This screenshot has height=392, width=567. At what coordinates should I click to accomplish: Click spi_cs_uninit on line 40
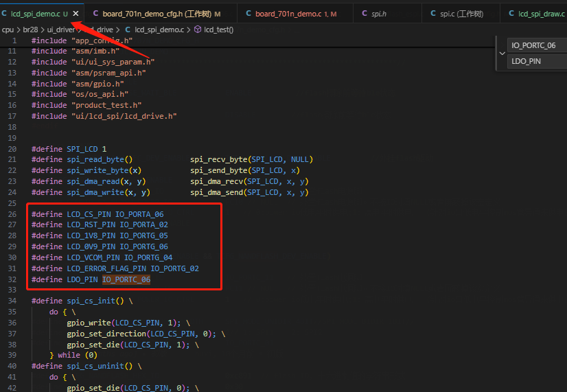[95, 366]
